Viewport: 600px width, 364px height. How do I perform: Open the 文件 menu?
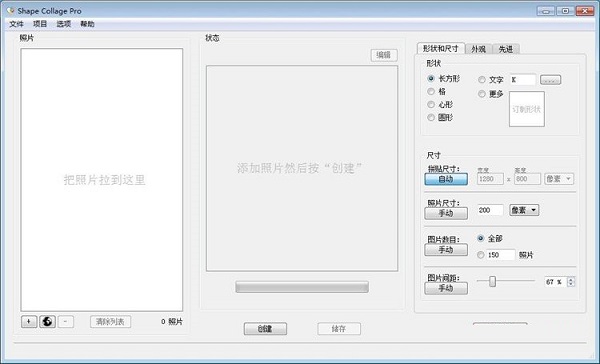point(16,24)
